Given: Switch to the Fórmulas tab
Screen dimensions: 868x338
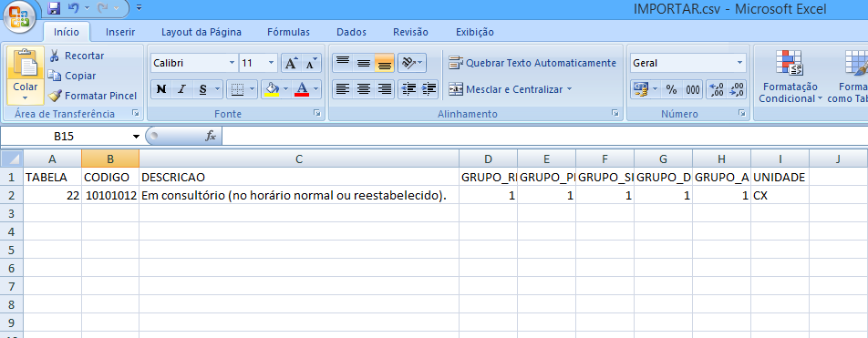Looking at the screenshot, I should (288, 32).
